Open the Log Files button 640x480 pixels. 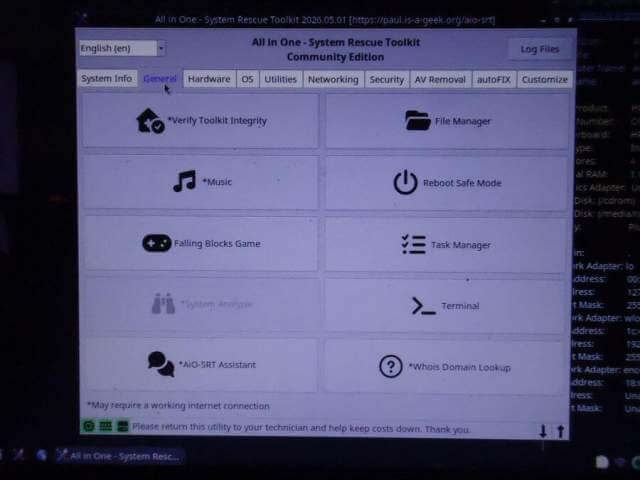[539, 49]
